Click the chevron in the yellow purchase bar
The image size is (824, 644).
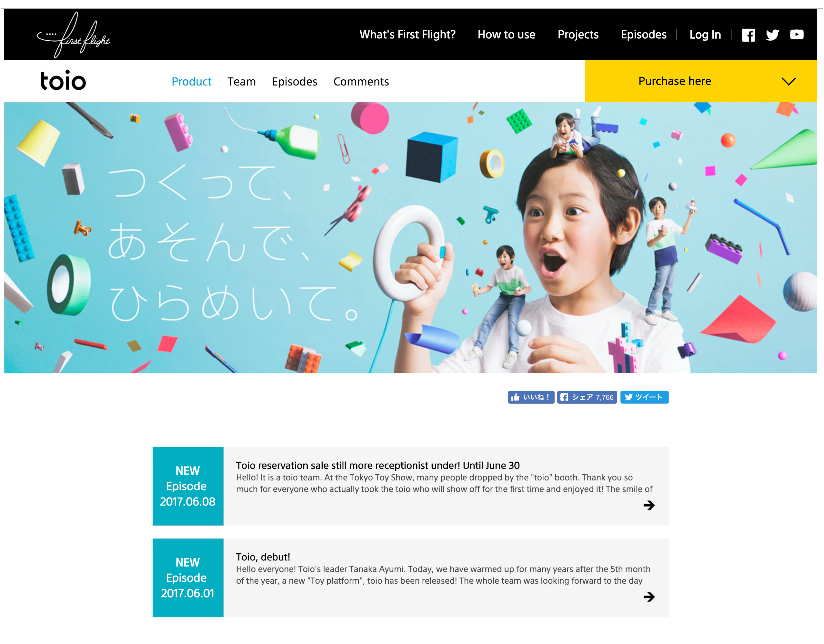[789, 82]
